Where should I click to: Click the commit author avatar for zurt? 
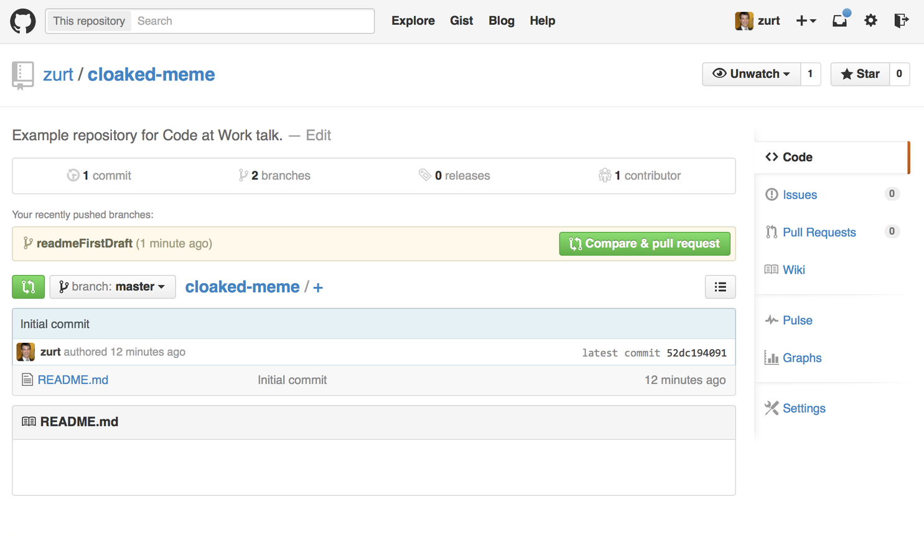26,352
